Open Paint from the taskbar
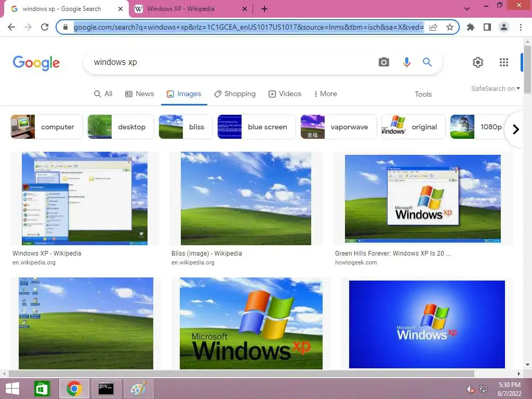This screenshot has width=532, height=399. click(138, 389)
